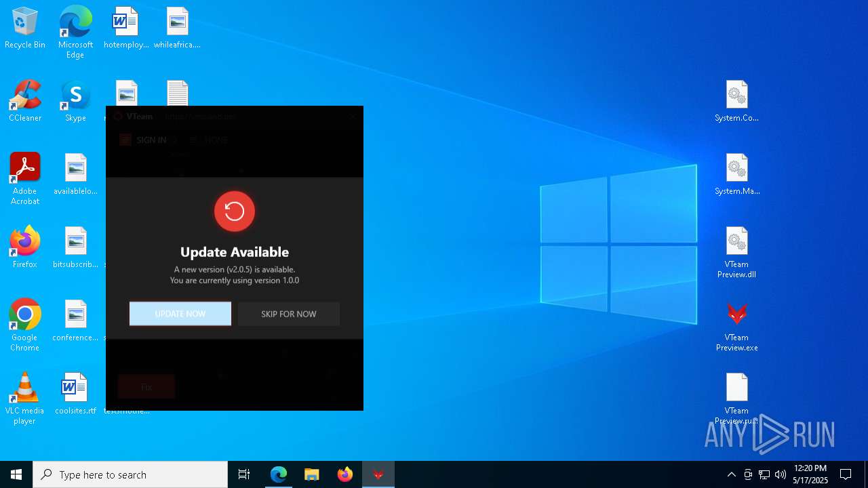
Task: Launch Google Chrome desktop shortcut
Action: (25, 325)
